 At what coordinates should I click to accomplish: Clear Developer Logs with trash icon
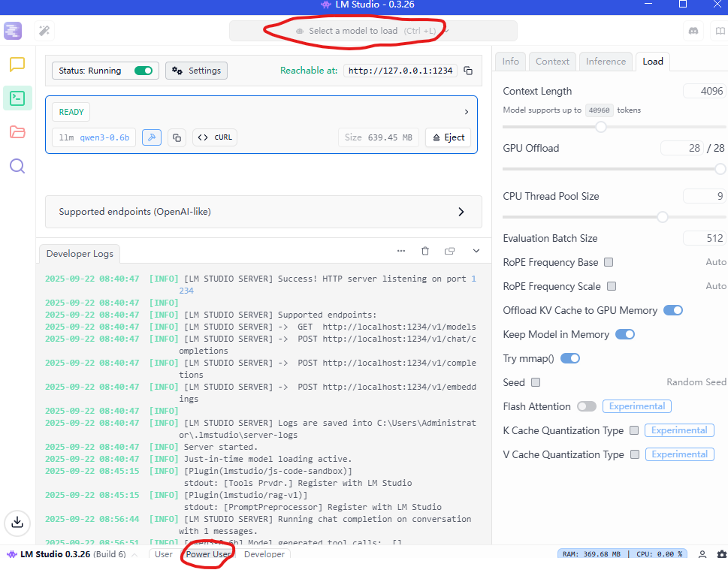(x=424, y=251)
